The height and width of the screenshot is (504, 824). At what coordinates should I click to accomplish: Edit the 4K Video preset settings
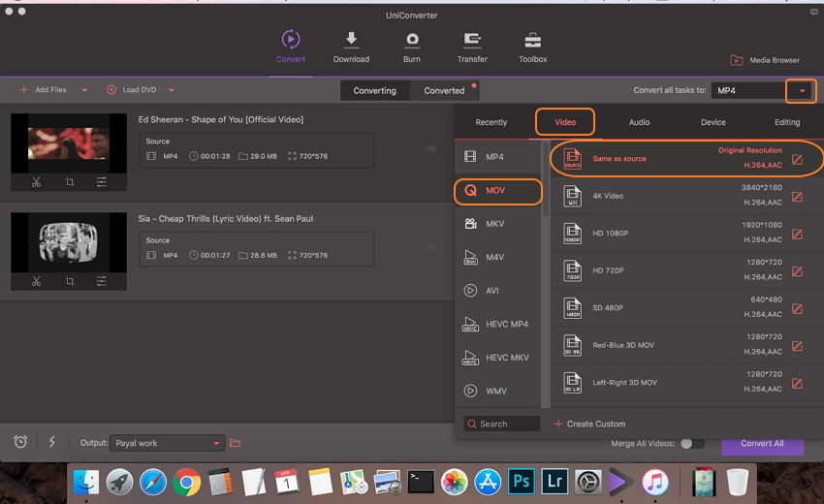click(797, 197)
